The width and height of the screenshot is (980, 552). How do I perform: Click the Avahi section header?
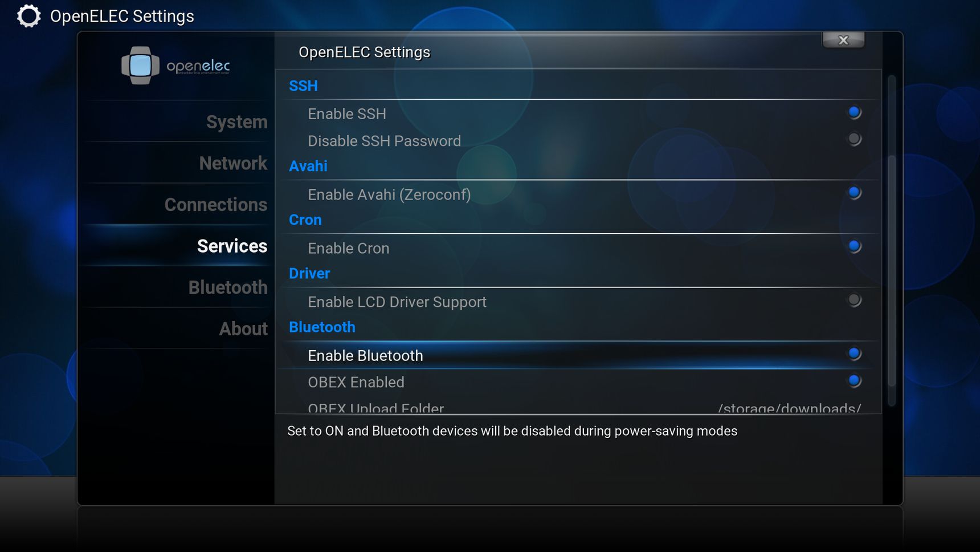(308, 166)
